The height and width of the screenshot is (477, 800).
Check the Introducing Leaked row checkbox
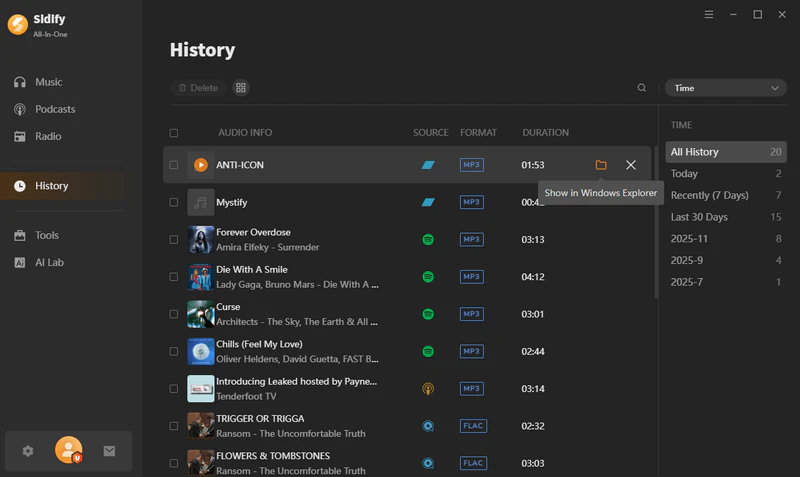point(173,389)
